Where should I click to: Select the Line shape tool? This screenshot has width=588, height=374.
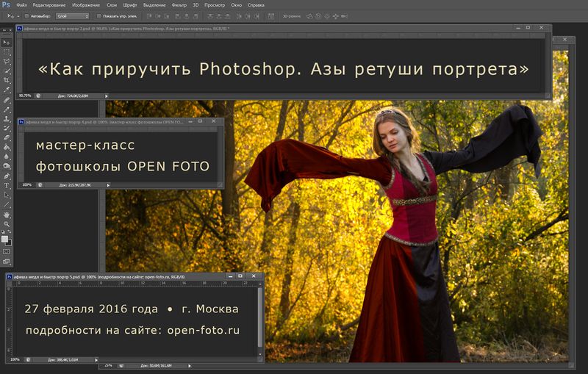pyautogui.click(x=7, y=204)
